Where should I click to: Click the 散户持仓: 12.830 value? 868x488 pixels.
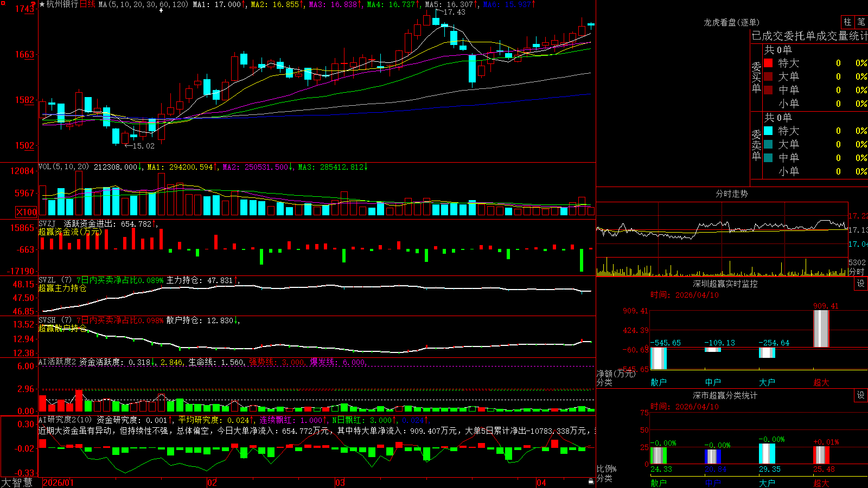pos(200,320)
